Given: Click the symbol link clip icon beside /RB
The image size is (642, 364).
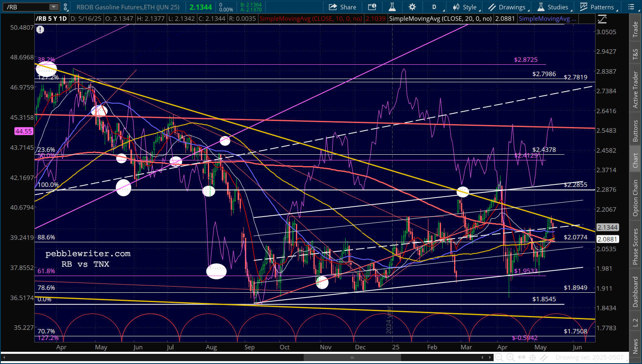Looking at the screenshot, I should (x=66, y=7).
